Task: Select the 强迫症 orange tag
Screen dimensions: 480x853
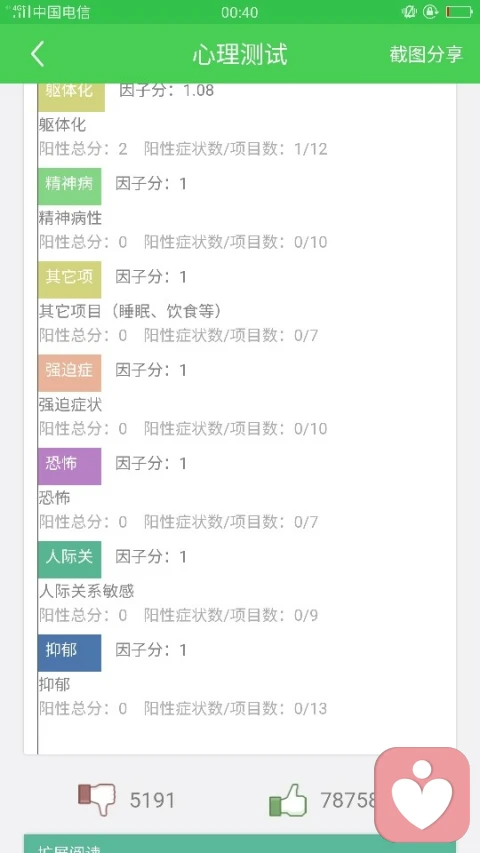Action: [x=70, y=373]
